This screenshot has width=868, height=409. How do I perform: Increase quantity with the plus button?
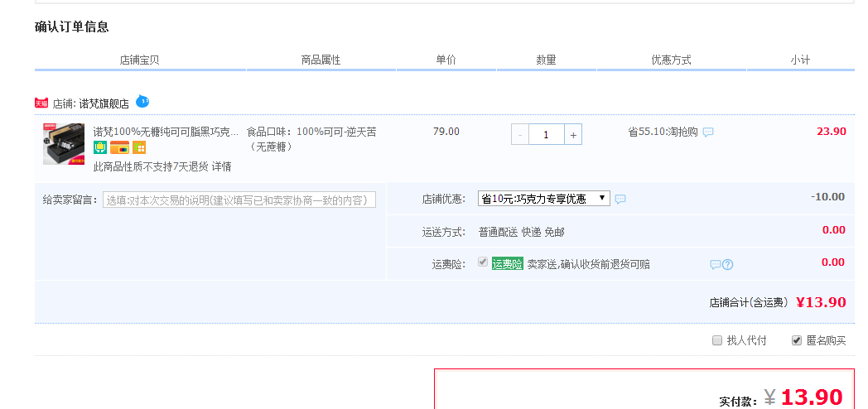(573, 134)
